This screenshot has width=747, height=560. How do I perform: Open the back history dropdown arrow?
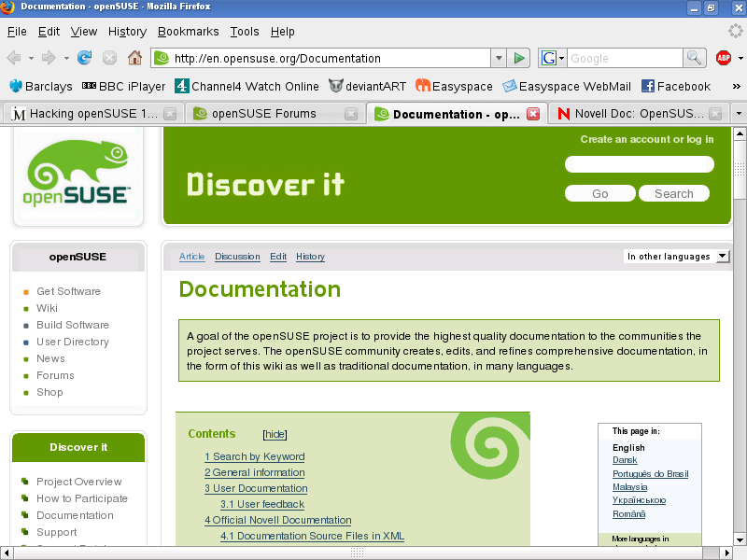pos(31,58)
